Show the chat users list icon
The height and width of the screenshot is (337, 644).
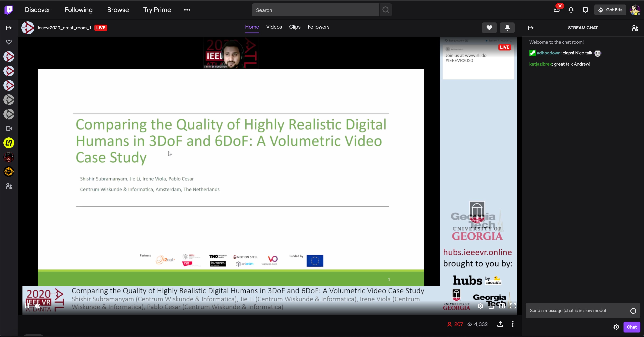[635, 28]
